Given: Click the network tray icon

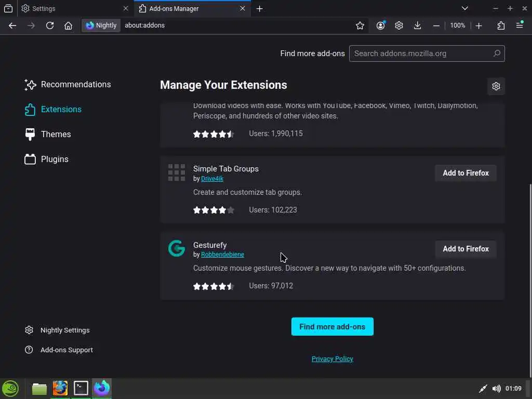Looking at the screenshot, I should click(x=483, y=389).
